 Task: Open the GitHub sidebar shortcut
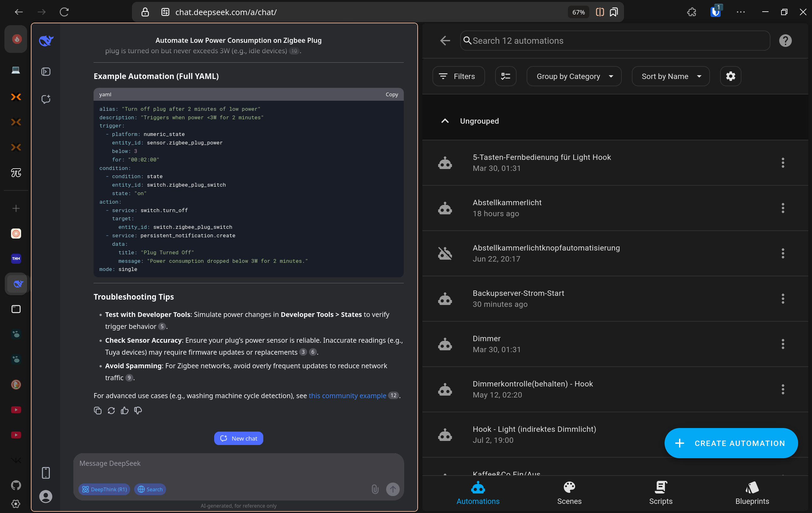[16, 485]
